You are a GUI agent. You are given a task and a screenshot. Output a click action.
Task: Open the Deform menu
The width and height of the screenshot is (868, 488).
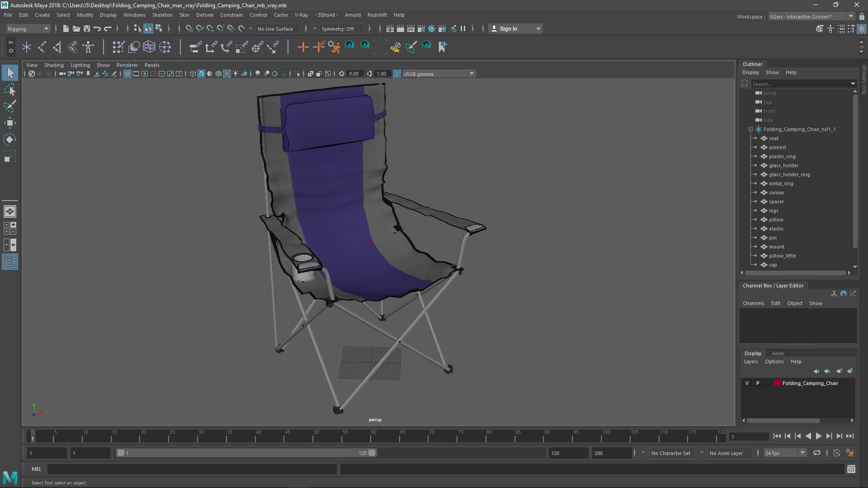coord(204,15)
